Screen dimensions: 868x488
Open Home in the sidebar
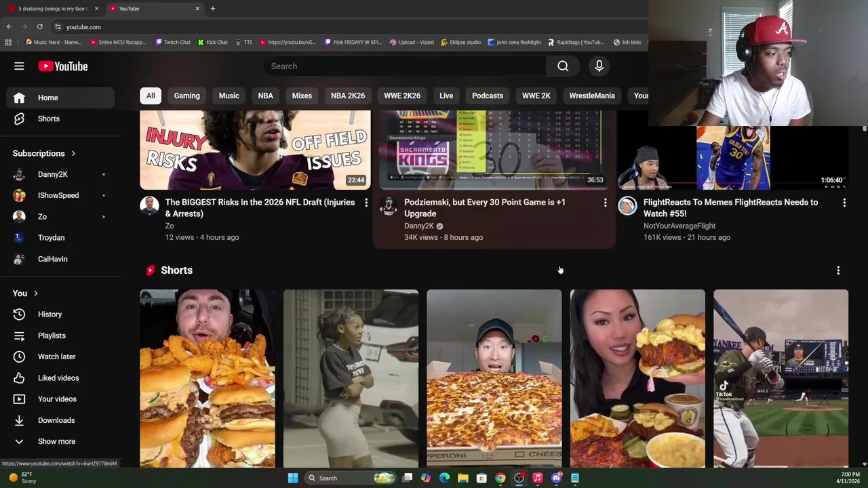[61, 98]
